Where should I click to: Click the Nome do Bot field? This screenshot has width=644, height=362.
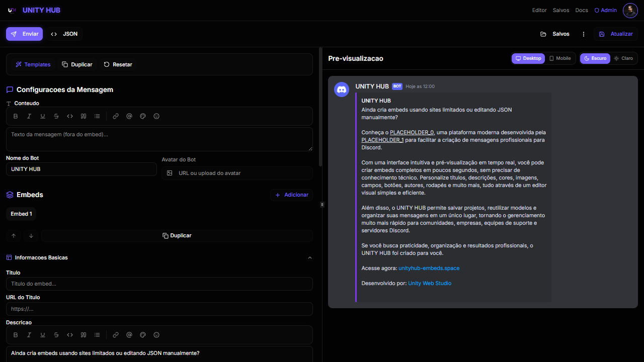coord(82,169)
